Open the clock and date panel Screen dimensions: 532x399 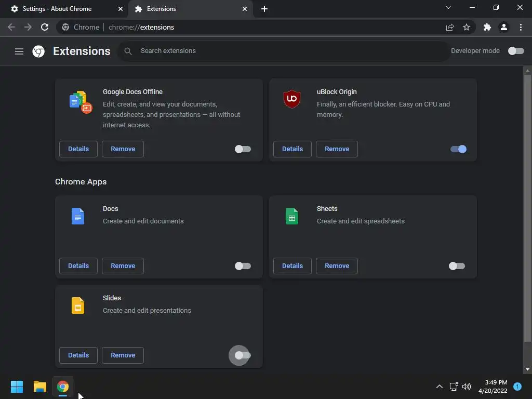(x=493, y=387)
